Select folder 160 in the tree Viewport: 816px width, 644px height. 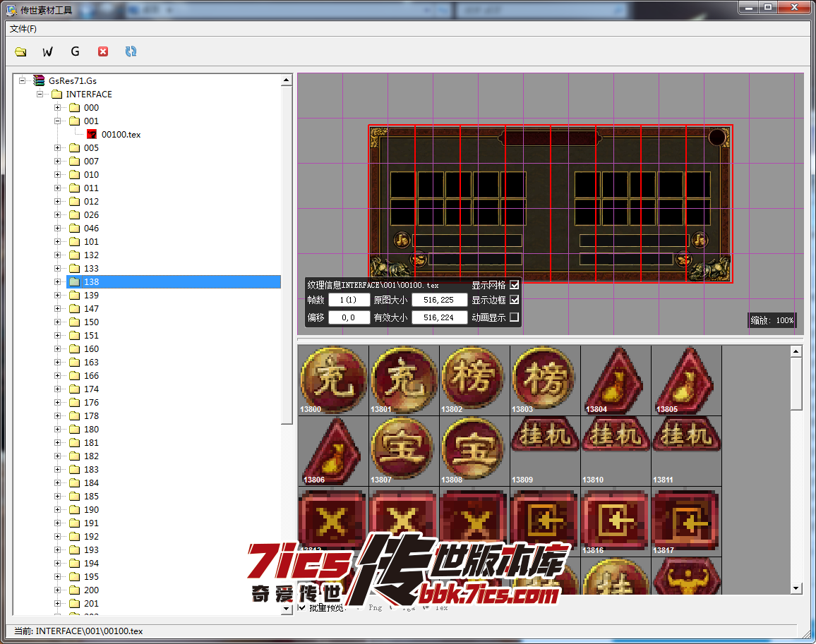click(x=91, y=349)
